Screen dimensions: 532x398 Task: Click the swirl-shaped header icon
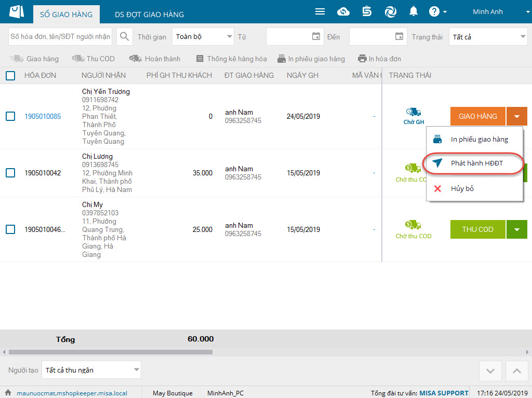[391, 12]
